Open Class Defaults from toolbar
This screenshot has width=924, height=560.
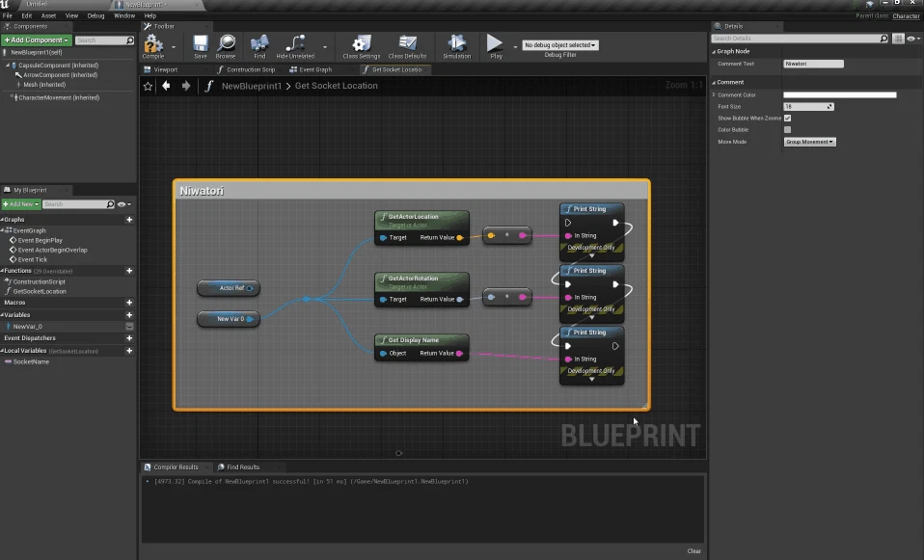[x=407, y=46]
